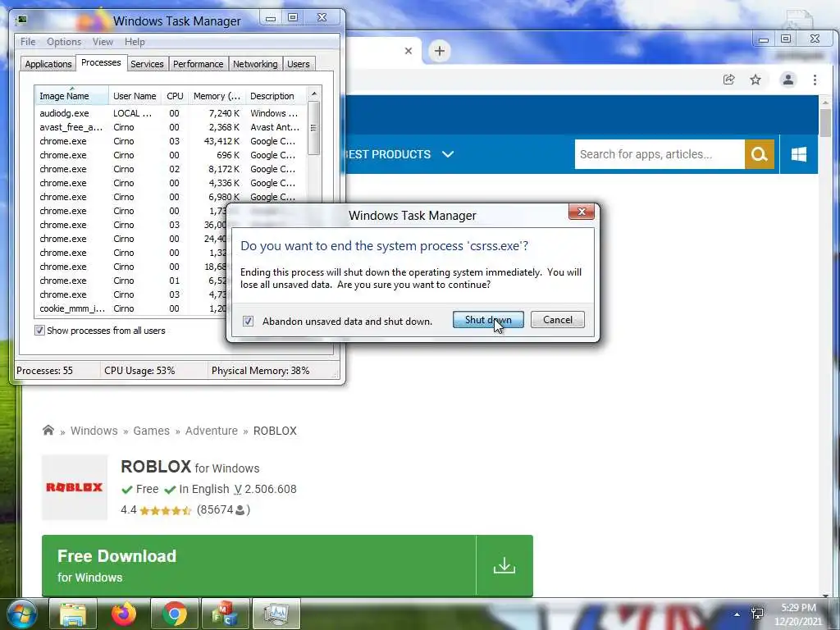Open the View menu in Task Manager

click(103, 42)
